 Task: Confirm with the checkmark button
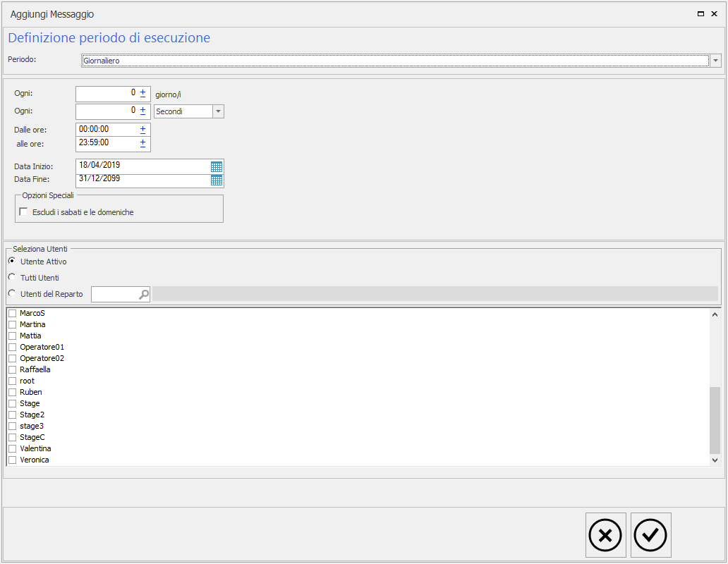[650, 535]
